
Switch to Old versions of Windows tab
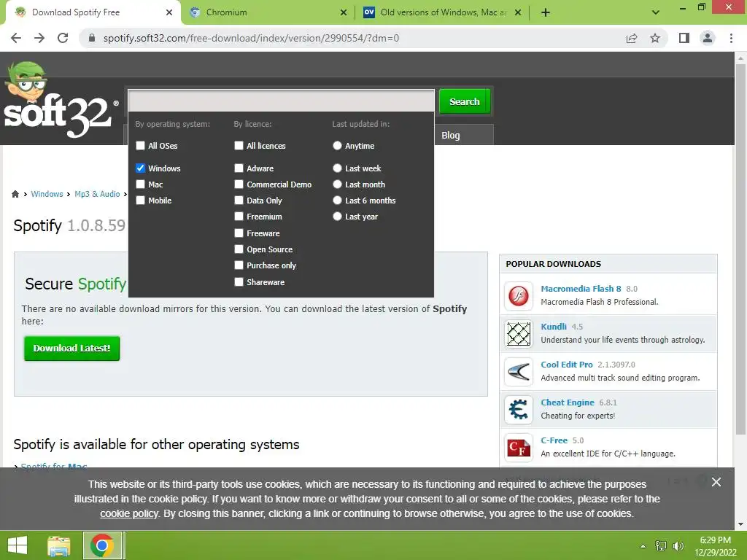coord(443,12)
